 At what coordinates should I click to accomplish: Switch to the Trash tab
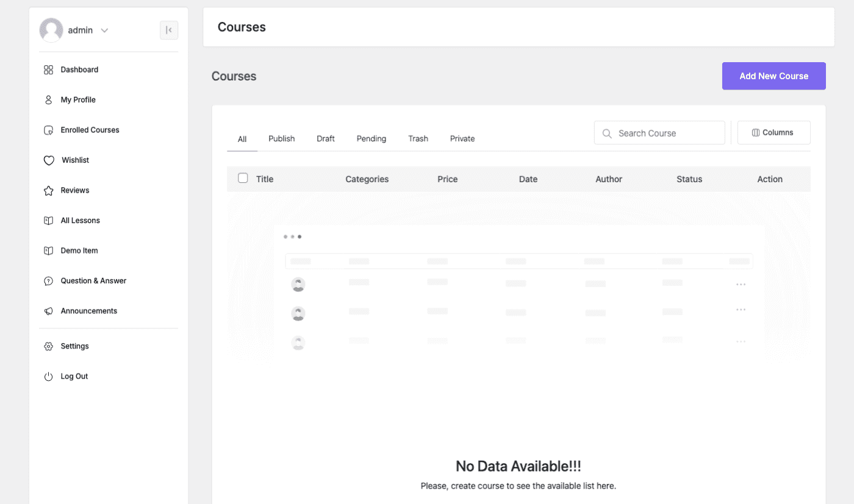click(418, 139)
